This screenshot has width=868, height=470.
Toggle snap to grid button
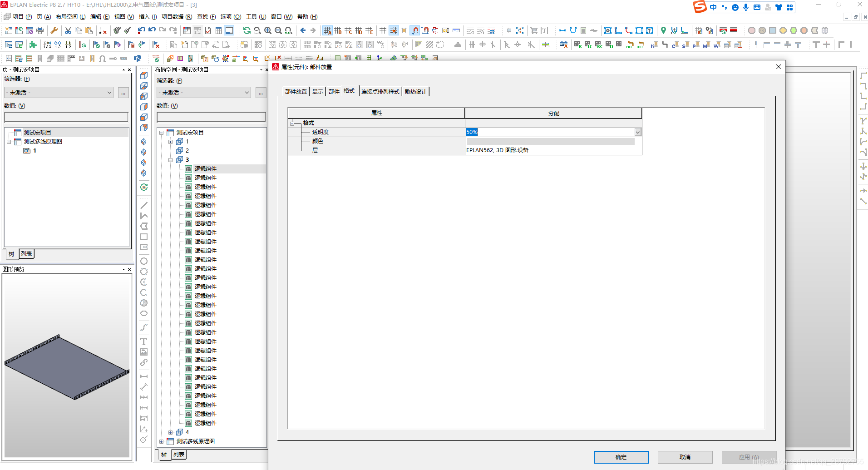(x=394, y=30)
